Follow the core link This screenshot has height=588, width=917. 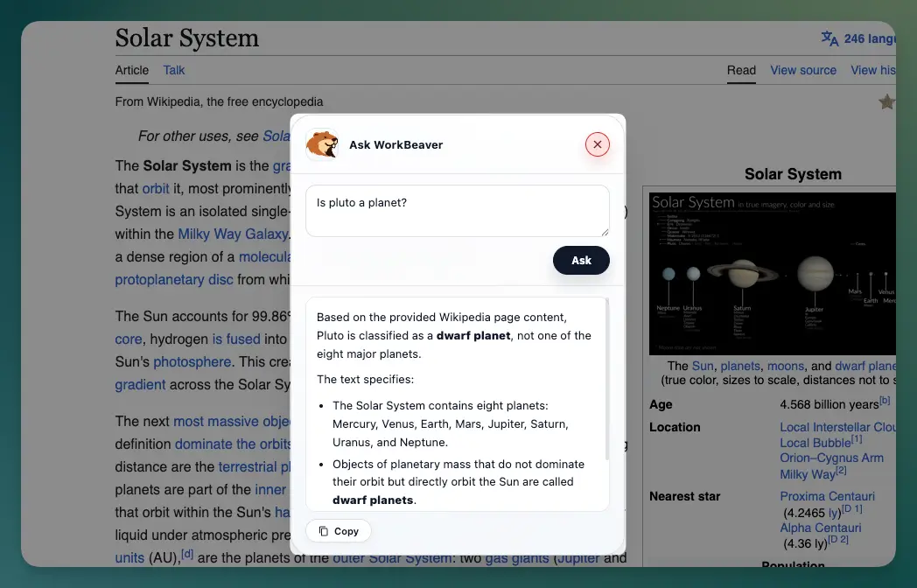coord(129,339)
